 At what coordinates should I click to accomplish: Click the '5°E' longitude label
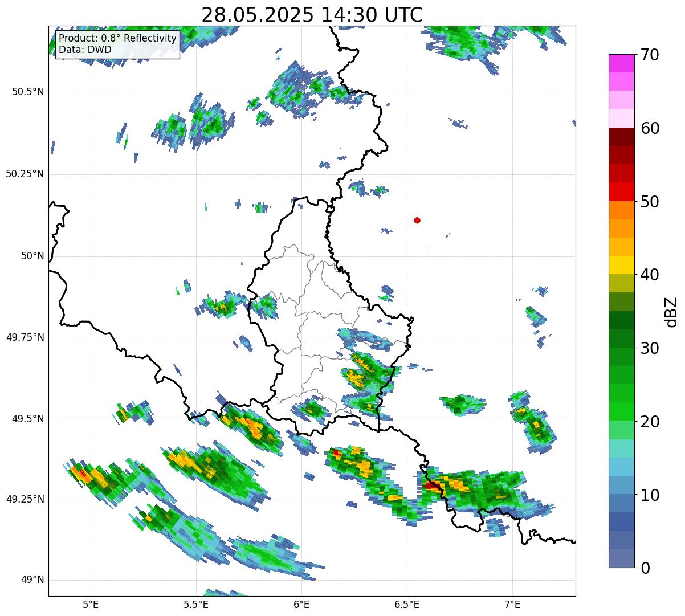(91, 605)
